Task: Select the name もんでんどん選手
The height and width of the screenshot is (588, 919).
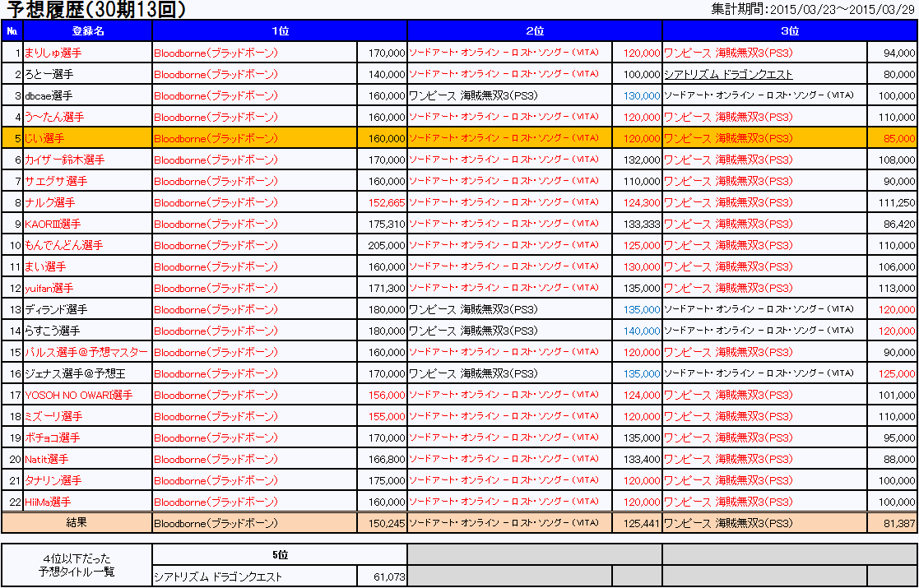Action: tap(64, 245)
